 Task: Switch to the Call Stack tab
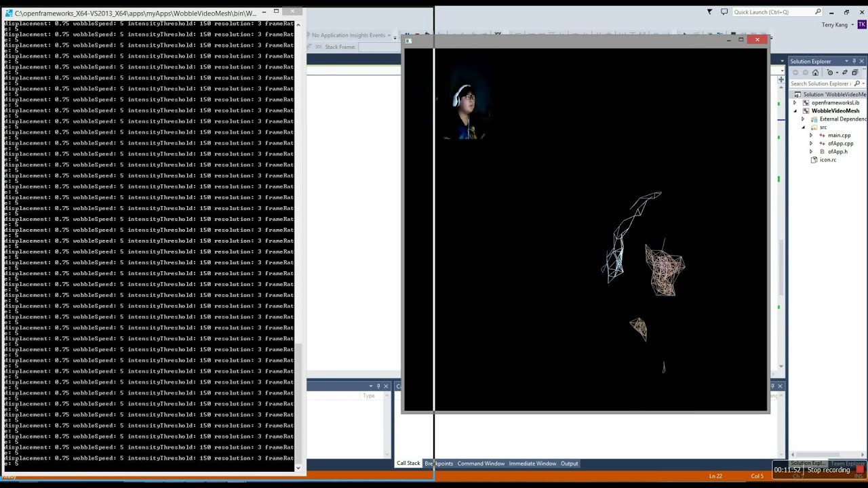tap(408, 464)
